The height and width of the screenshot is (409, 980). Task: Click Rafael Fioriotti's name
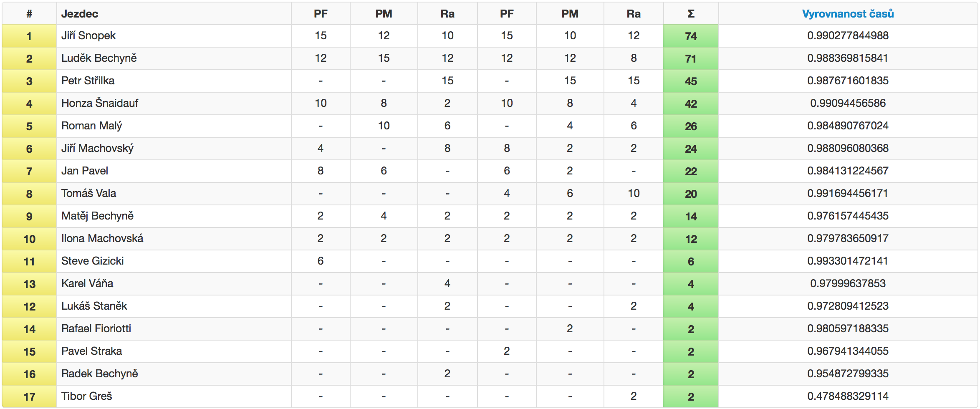[96, 328]
